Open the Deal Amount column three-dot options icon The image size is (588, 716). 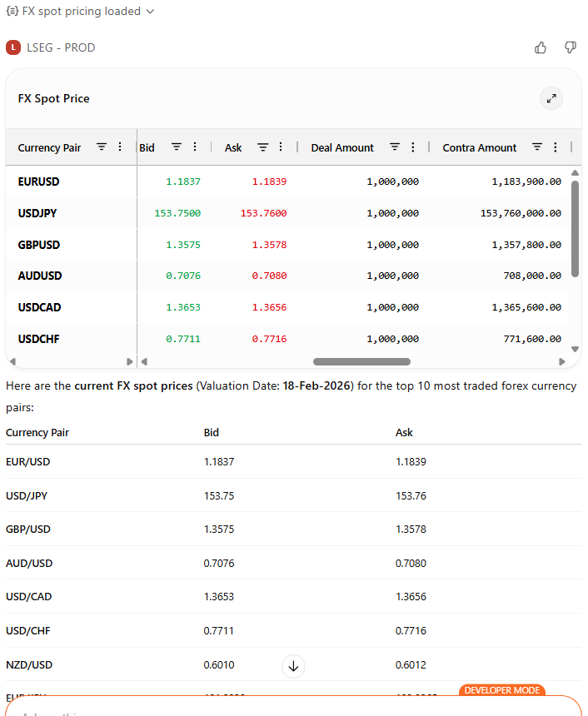pos(414,147)
